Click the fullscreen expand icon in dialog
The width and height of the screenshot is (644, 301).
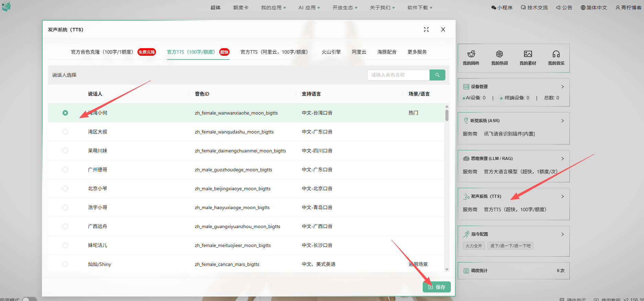[x=426, y=30]
